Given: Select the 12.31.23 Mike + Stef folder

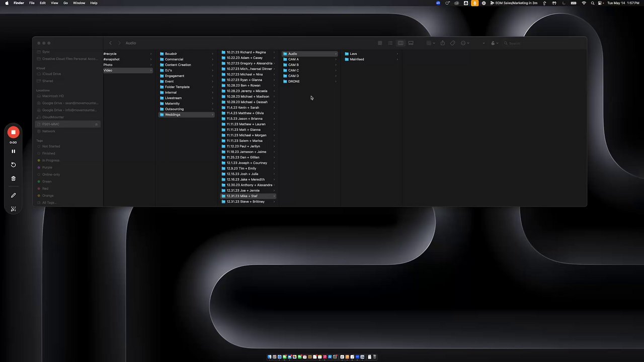Looking at the screenshot, I should pyautogui.click(x=249, y=196).
